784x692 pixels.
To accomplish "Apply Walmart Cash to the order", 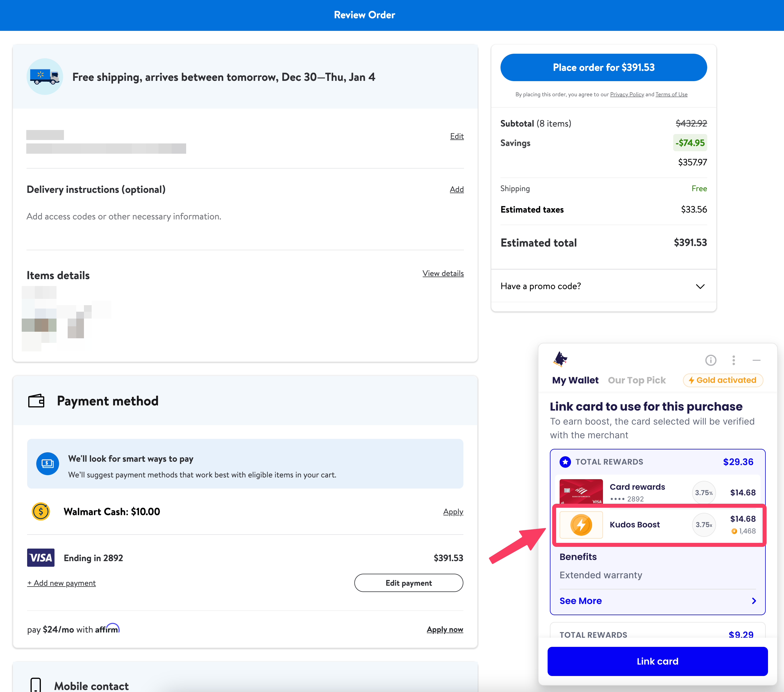I will [x=453, y=512].
